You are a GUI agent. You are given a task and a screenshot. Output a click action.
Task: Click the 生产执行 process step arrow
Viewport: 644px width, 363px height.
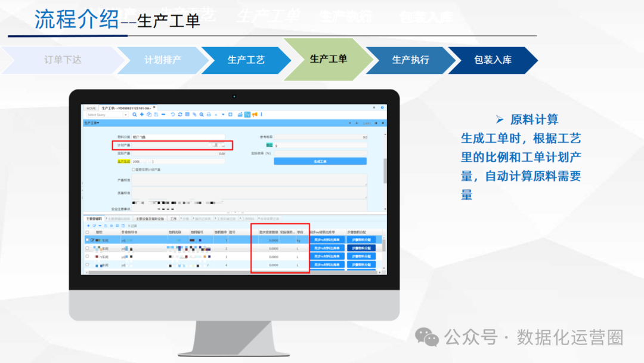(x=411, y=60)
